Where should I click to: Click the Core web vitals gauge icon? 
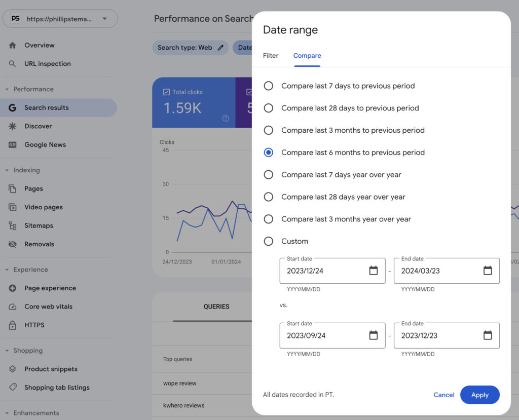[13, 307]
